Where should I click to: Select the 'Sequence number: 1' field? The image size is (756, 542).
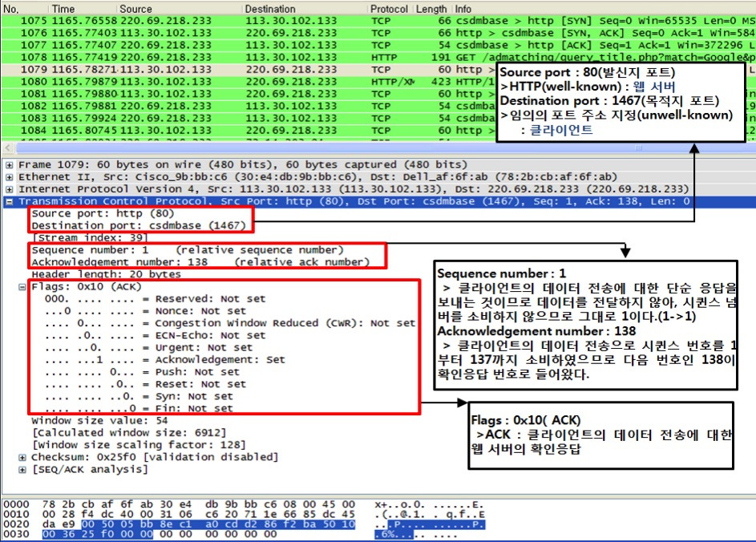(x=188, y=250)
